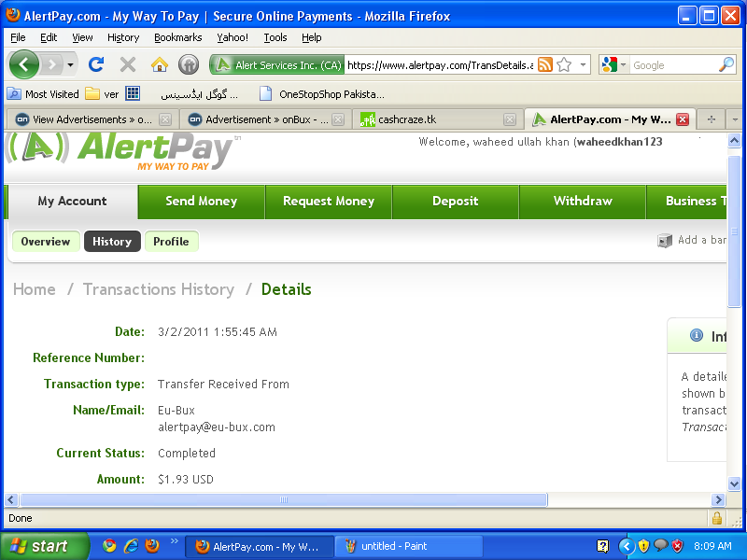
Task: Open the View menu
Action: 82,37
